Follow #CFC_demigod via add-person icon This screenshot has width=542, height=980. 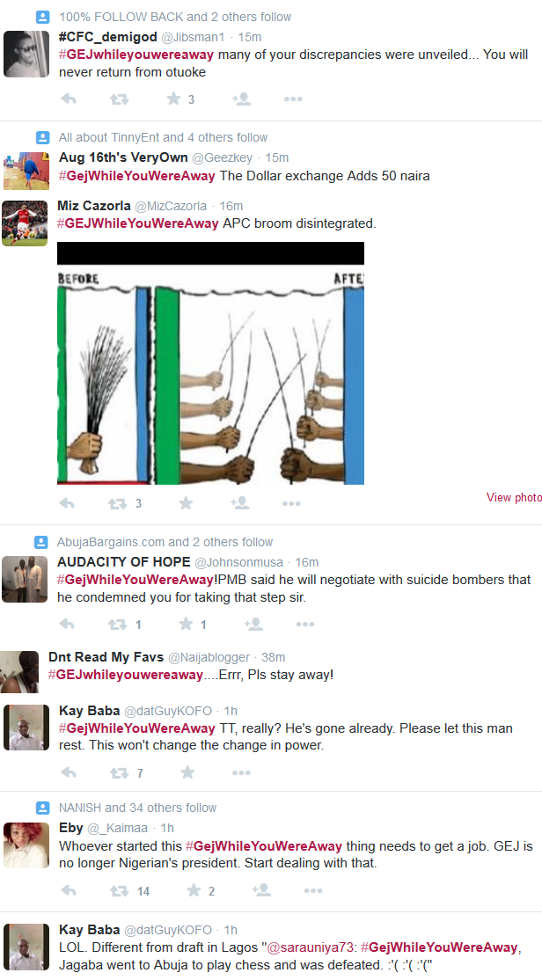pos(241,99)
